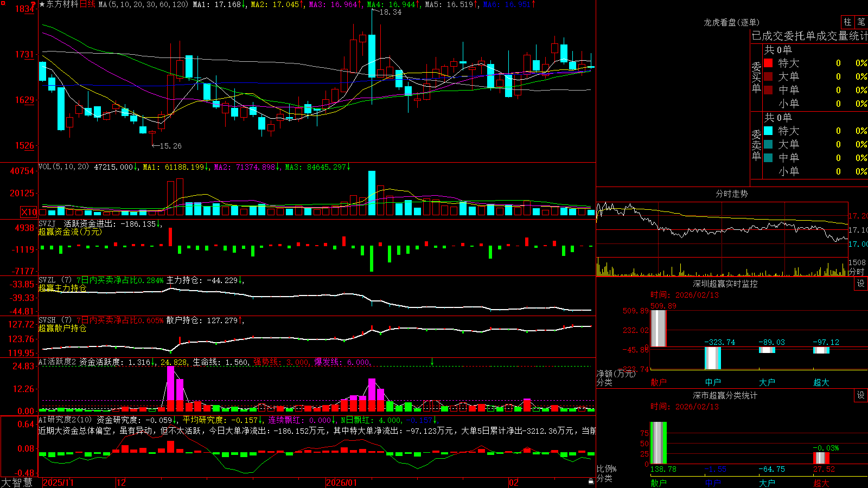Click the 中户 label under 深圳超赢实时监控

(x=713, y=382)
